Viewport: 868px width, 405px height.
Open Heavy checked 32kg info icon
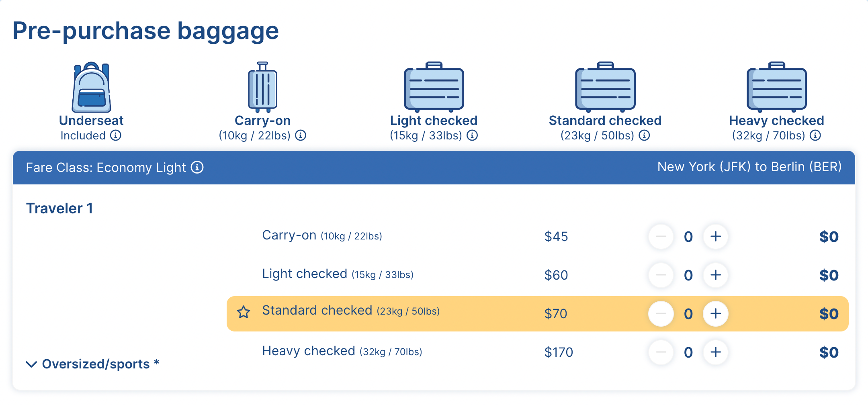(815, 135)
